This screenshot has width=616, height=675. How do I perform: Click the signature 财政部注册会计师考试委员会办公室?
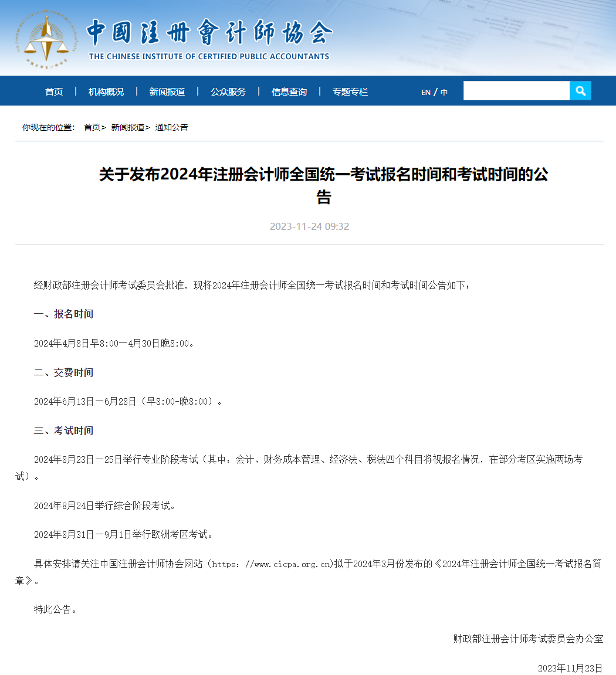point(528,639)
